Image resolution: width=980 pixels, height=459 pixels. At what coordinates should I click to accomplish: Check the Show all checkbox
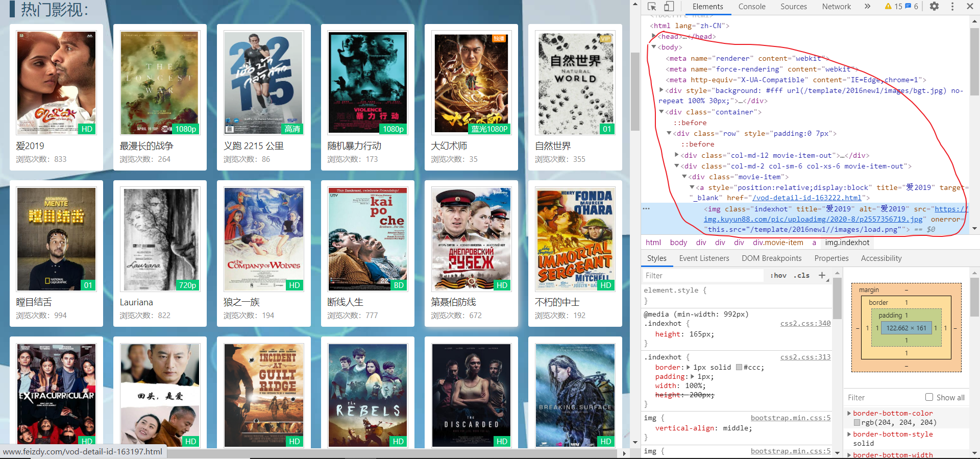tap(929, 397)
